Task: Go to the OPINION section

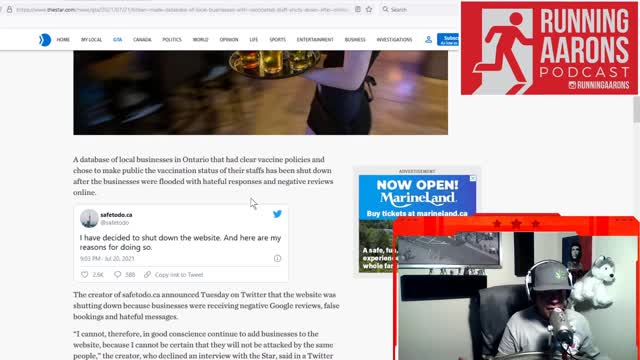Action: pos(229,40)
